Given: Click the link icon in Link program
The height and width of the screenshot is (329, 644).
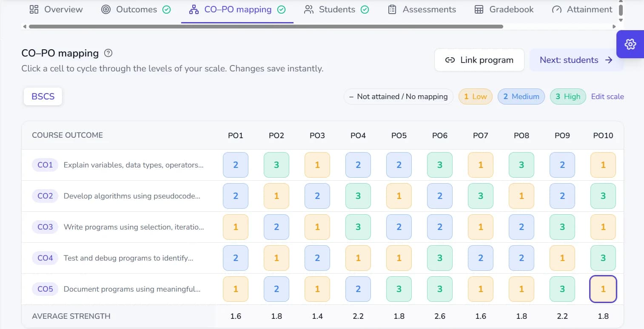Looking at the screenshot, I should (x=450, y=60).
